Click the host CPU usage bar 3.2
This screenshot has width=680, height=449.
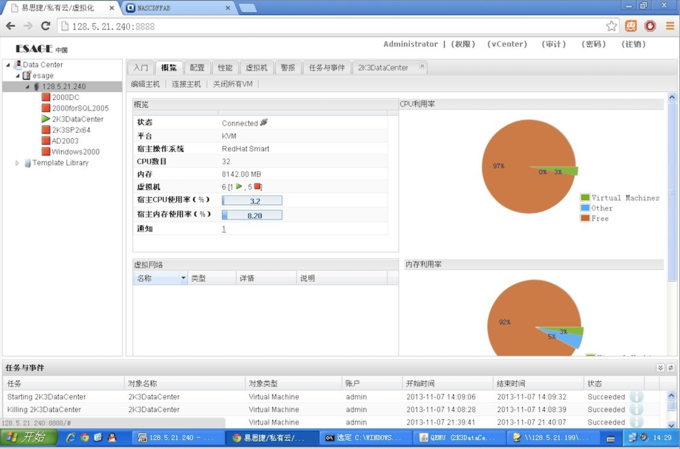[252, 200]
